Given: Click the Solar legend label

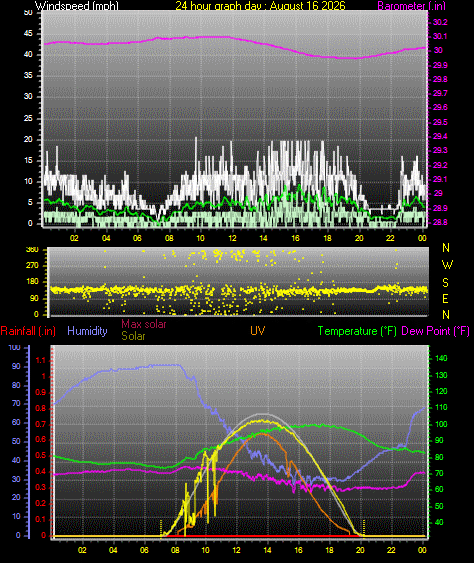Looking at the screenshot, I should pos(133,336).
